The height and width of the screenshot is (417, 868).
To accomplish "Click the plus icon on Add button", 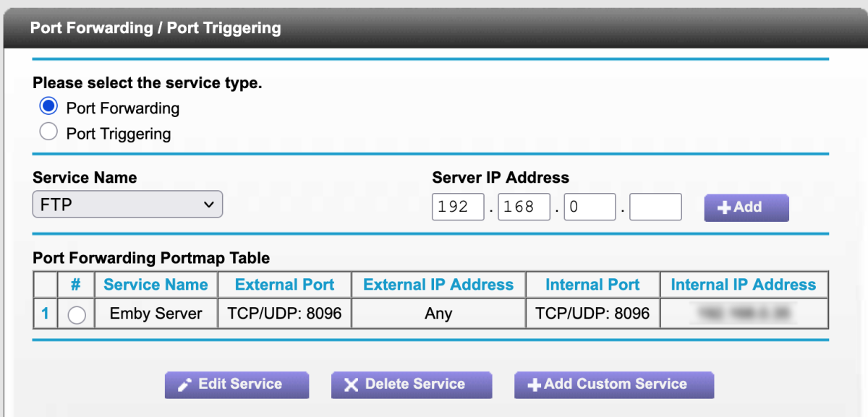I will click(x=723, y=207).
